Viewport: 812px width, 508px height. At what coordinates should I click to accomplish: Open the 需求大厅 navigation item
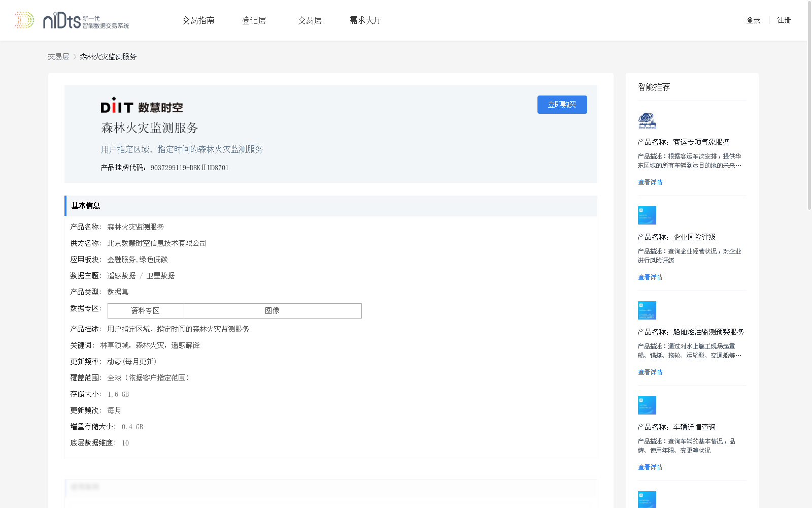[x=365, y=20]
